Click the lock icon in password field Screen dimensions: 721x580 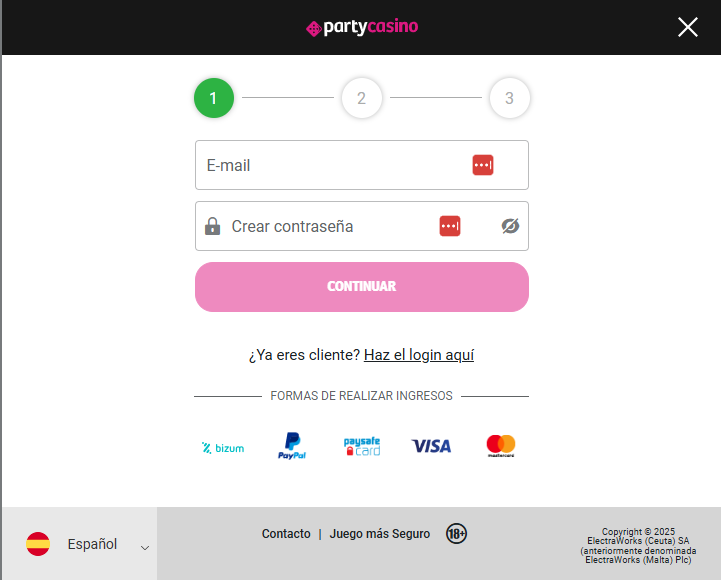click(212, 226)
